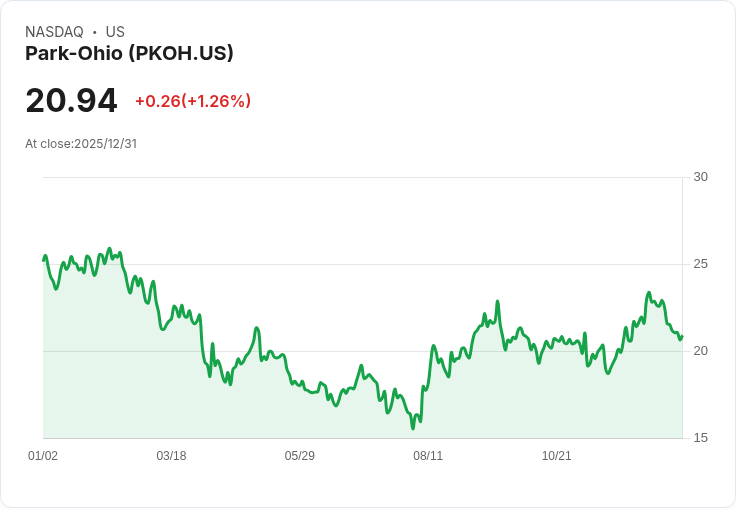Select the 03/18 date label
Image resolution: width=736 pixels, height=508 pixels.
click(171, 456)
